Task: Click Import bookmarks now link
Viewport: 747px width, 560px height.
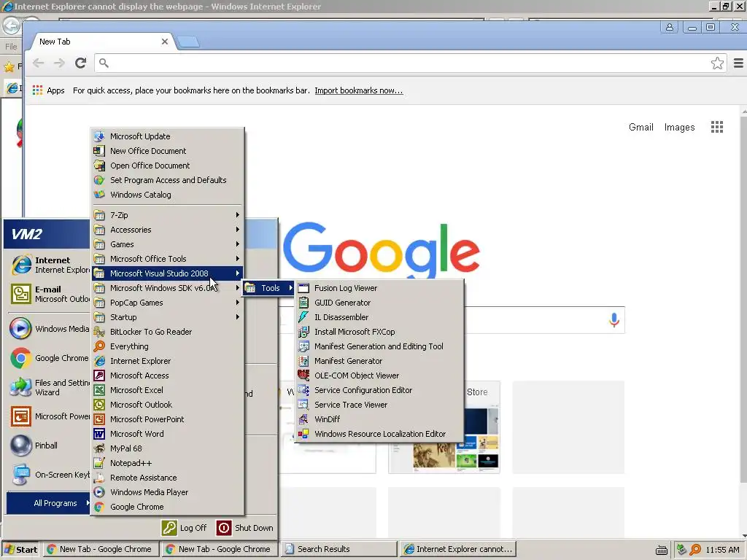Action: [359, 90]
